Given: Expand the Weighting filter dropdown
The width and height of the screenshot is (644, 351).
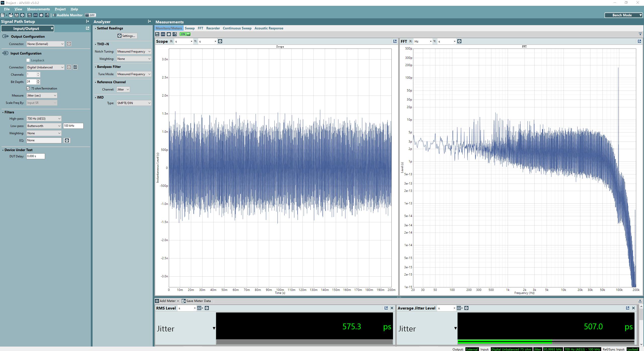Looking at the screenshot, I should (x=43, y=133).
